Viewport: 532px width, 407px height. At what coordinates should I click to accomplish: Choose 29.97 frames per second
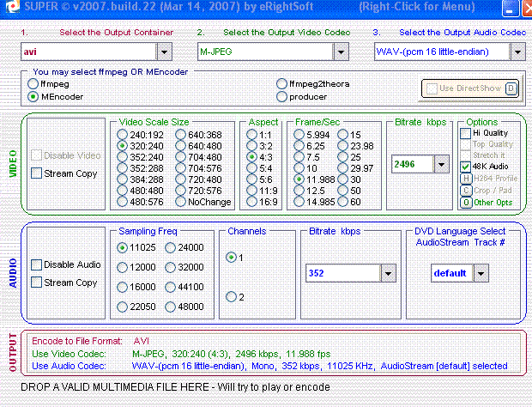tap(343, 168)
